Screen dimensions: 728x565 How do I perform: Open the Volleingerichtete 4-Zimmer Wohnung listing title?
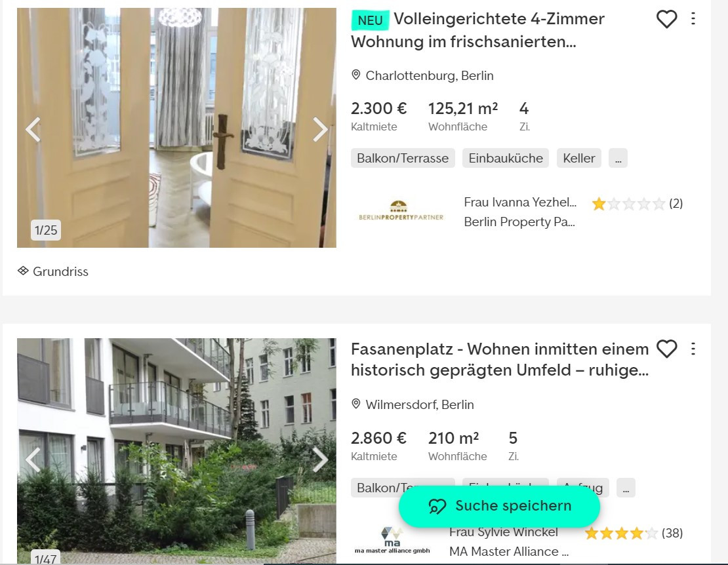[x=477, y=30]
